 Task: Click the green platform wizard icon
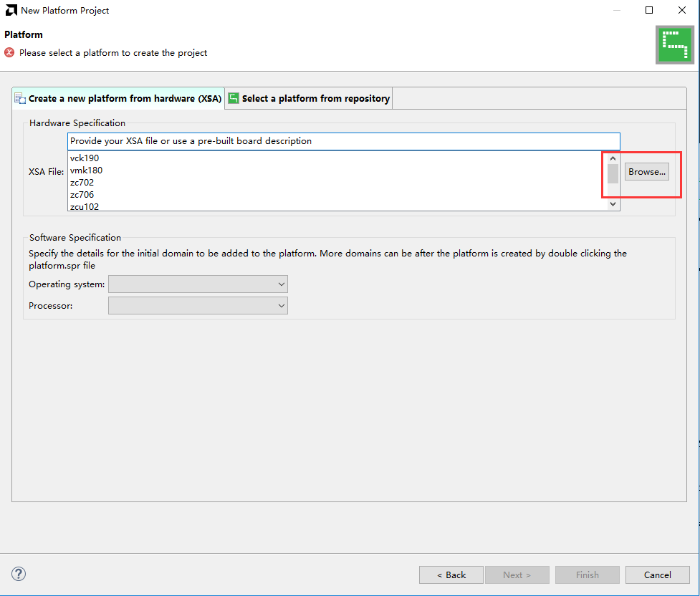tap(674, 44)
